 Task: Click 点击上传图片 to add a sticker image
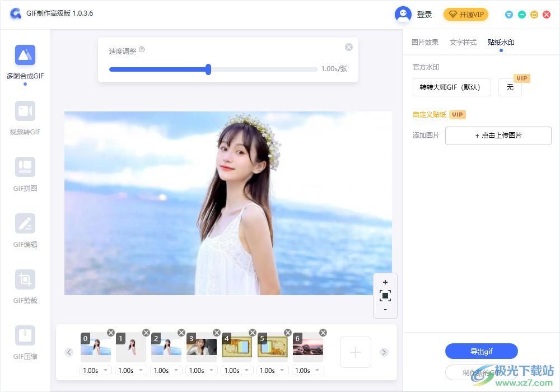[x=498, y=136]
